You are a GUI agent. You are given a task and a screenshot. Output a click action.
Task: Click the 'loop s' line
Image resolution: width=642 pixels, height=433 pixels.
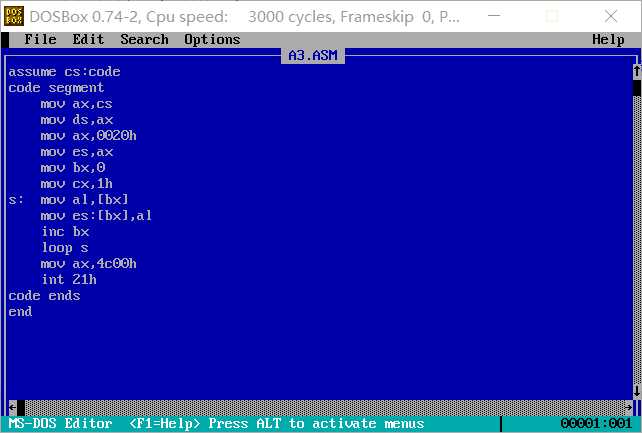pyautogui.click(x=65, y=248)
